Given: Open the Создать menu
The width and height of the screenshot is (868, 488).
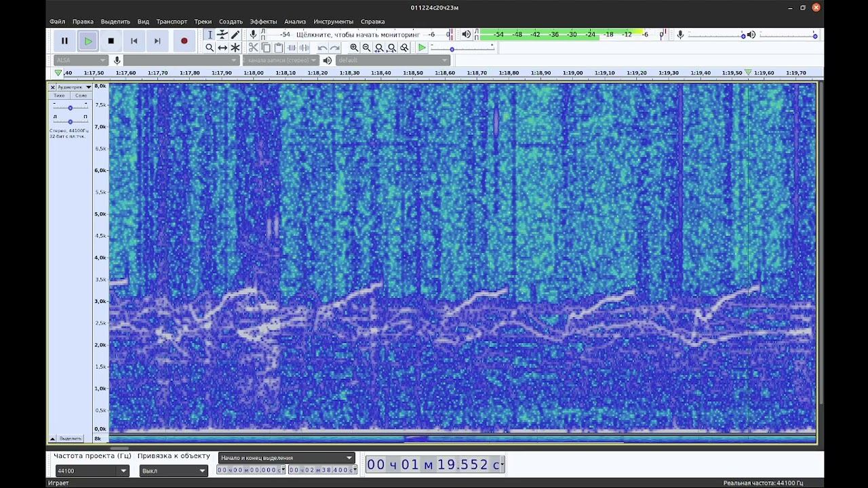Looking at the screenshot, I should [x=231, y=22].
